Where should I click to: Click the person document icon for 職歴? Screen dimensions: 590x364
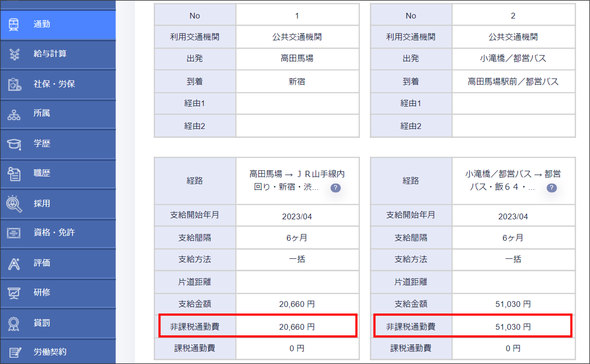(x=14, y=174)
